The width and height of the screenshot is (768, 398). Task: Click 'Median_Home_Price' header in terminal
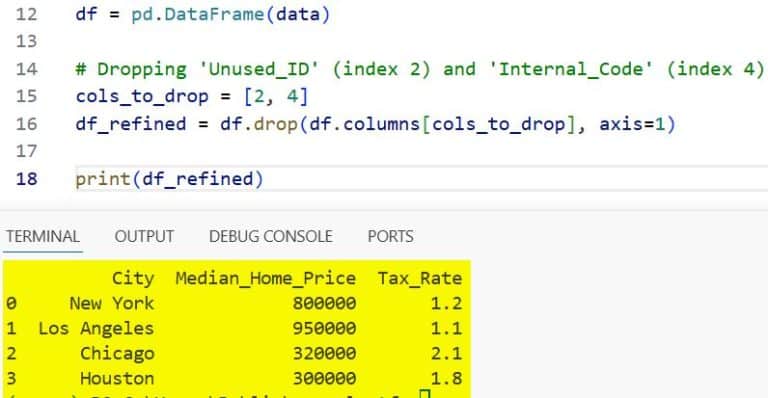266,279
